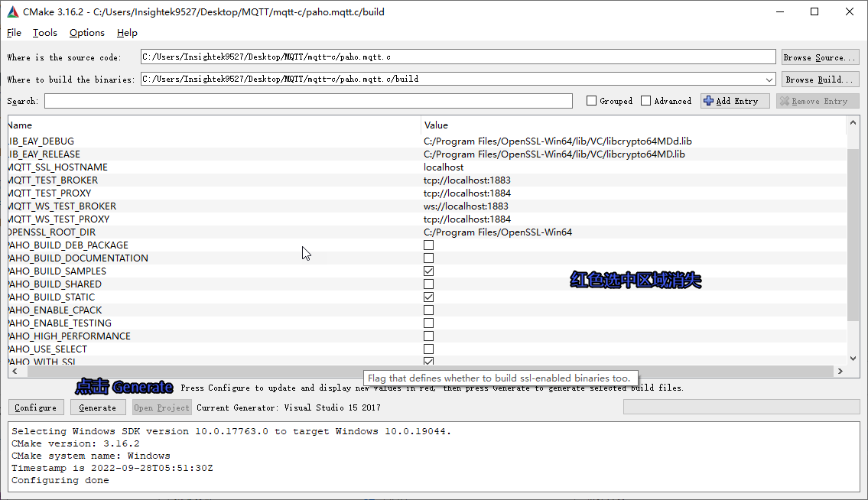
Task: Click OpenSSL-Win64 root dir value
Action: (x=498, y=232)
